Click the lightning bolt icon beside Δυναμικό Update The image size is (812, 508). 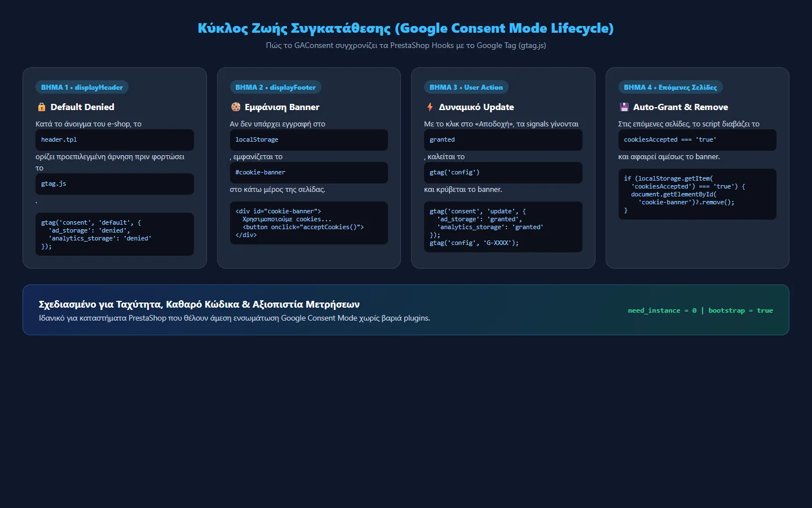(430, 107)
